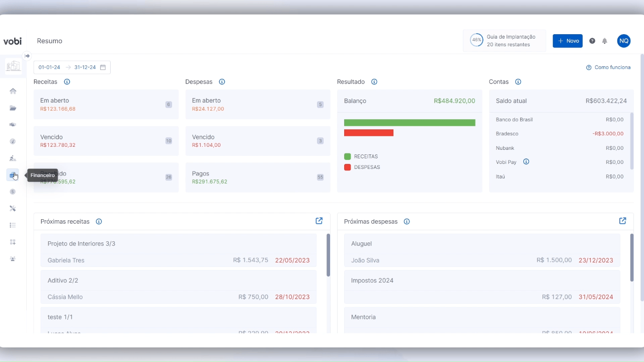Open the Mentoria despesa item

[x=482, y=320]
